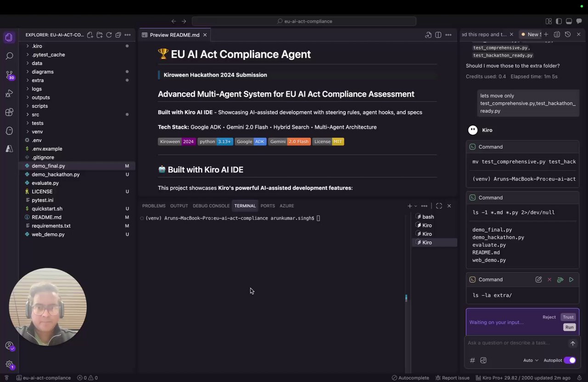The width and height of the screenshot is (588, 382).
Task: Trust and run command with green icon
Action: pos(560,279)
